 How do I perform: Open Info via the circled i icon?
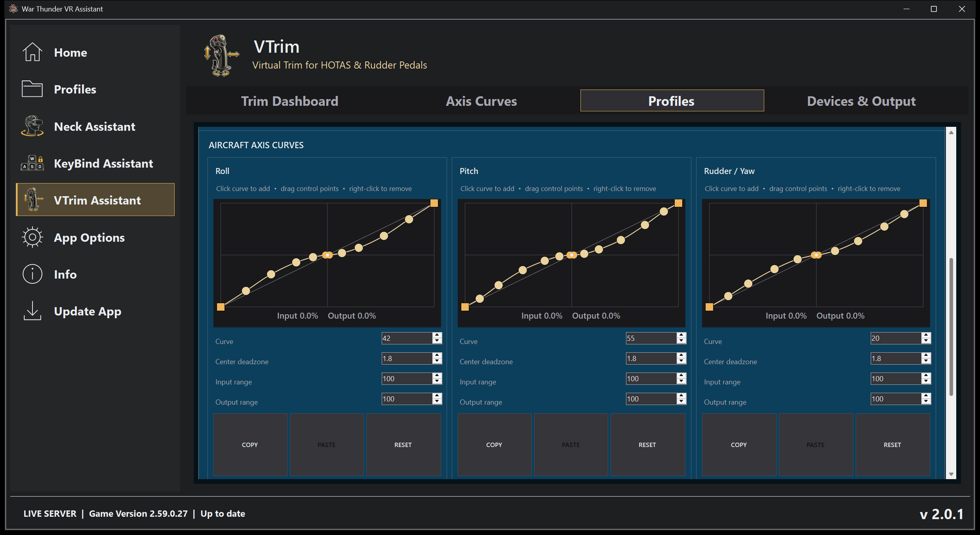tap(32, 274)
